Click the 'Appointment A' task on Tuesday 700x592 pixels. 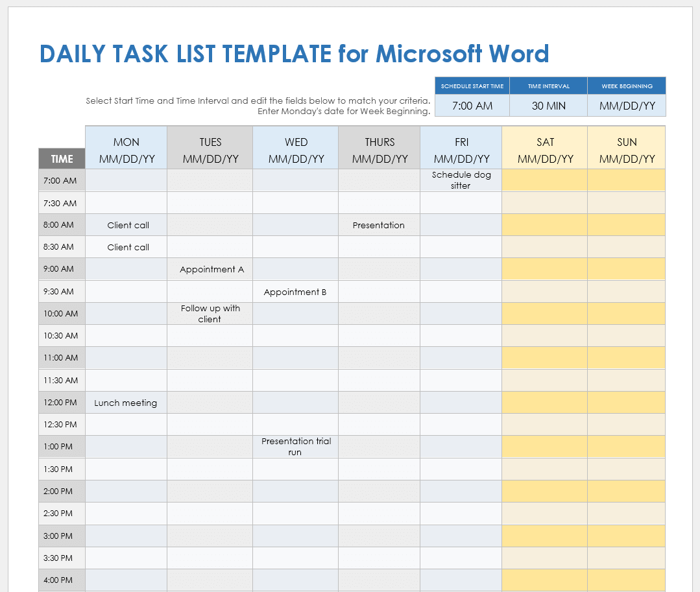tap(210, 269)
